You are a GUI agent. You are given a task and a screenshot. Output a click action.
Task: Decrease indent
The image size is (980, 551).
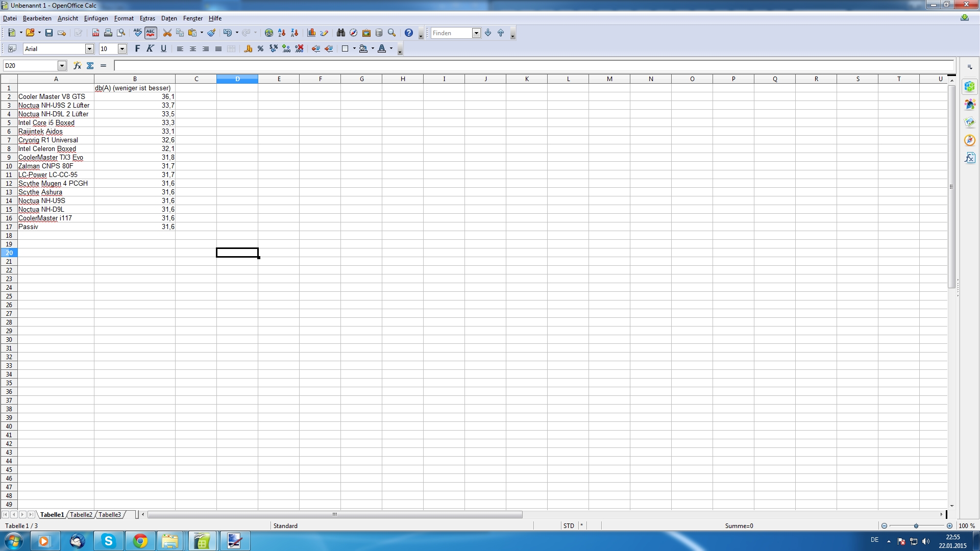click(316, 49)
